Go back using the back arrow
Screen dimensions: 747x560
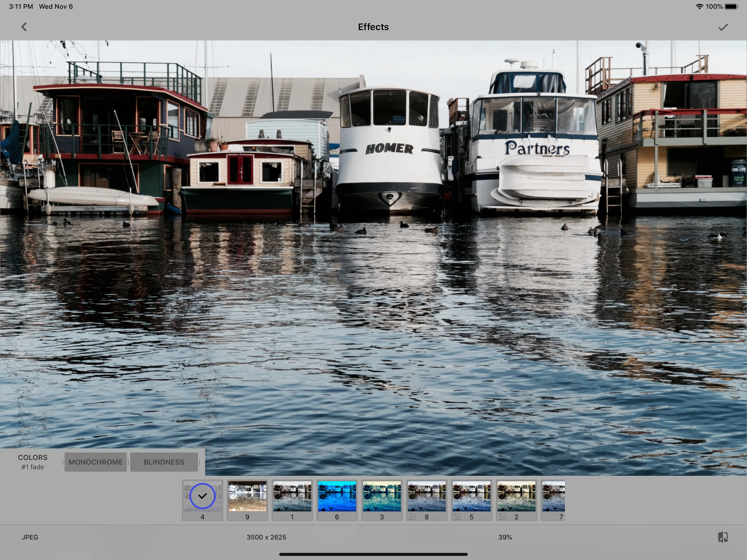[24, 27]
